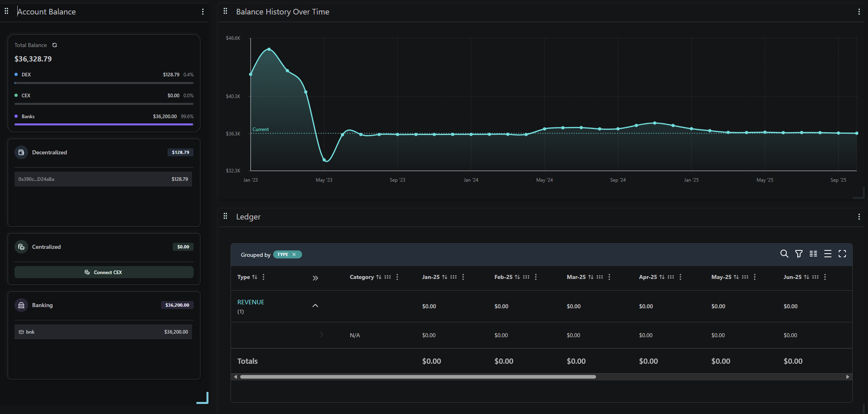The width and height of the screenshot is (868, 414).
Task: Select the column view icon in Ledger toolbar
Action: click(813, 254)
